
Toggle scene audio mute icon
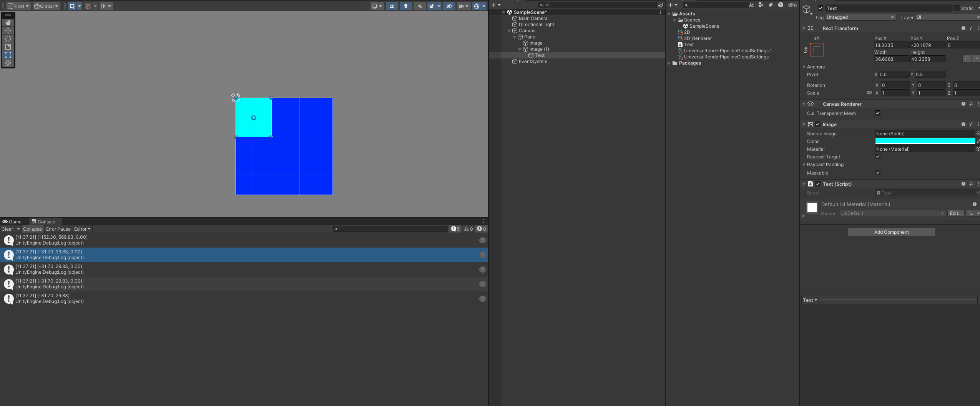[419, 6]
